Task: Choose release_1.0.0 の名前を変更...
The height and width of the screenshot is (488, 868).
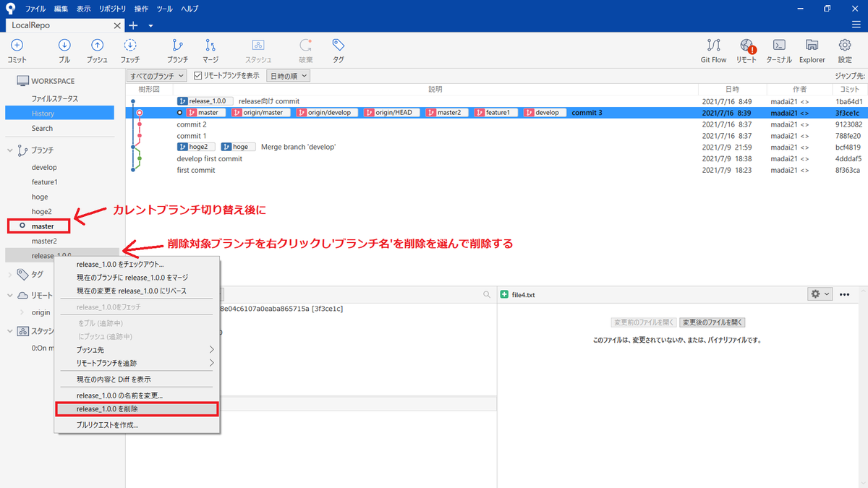Action: click(137, 395)
